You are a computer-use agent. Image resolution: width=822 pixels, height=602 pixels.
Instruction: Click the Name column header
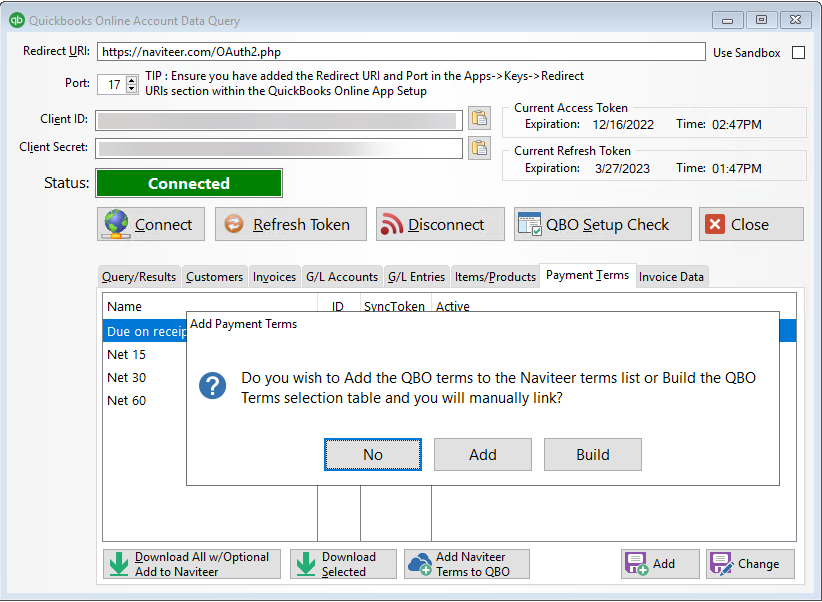pyautogui.click(x=210, y=306)
